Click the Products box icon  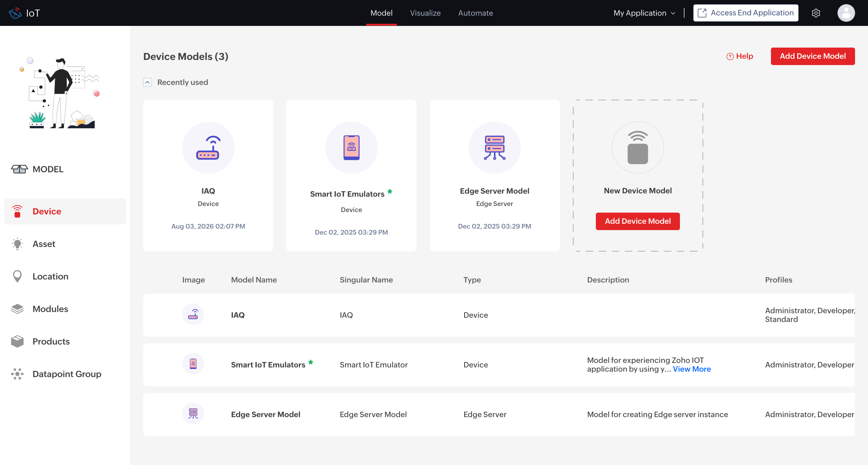tap(17, 341)
